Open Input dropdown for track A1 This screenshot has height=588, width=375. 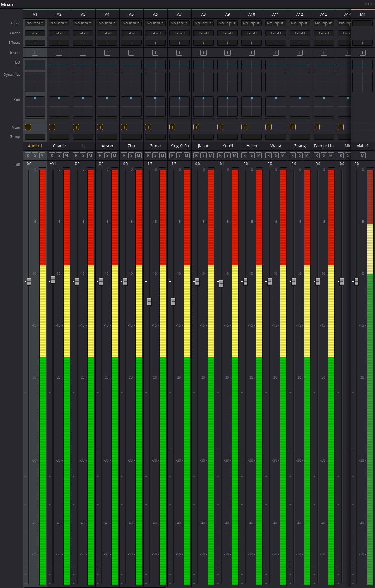35,23
